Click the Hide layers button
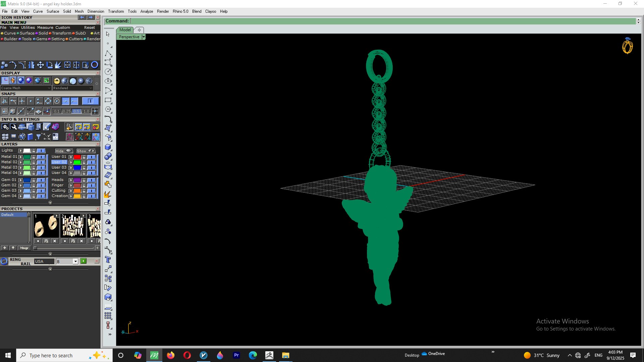 [x=64, y=151]
